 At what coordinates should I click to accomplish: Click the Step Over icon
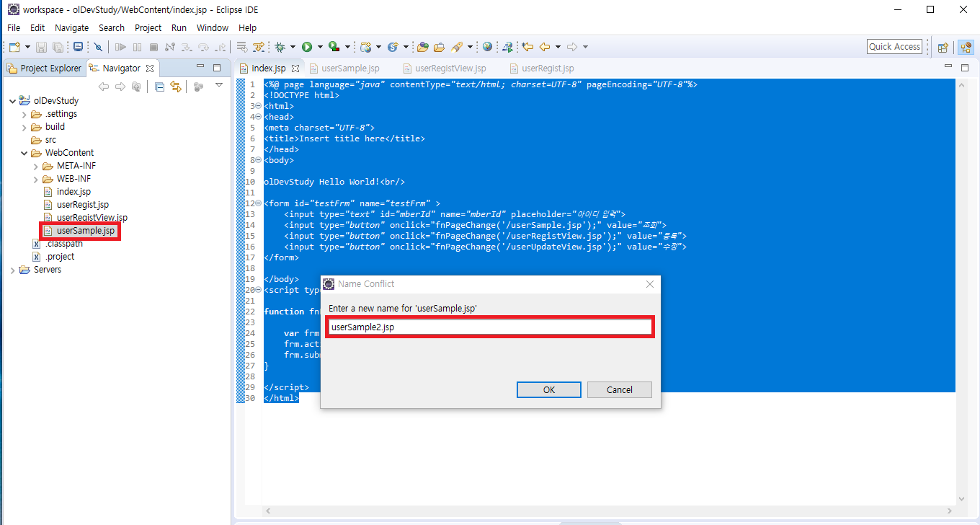click(x=204, y=47)
